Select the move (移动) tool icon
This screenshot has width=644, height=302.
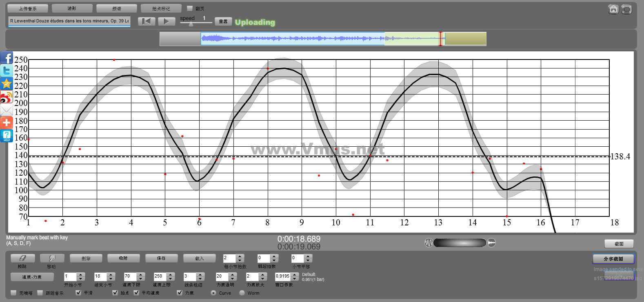click(52, 258)
